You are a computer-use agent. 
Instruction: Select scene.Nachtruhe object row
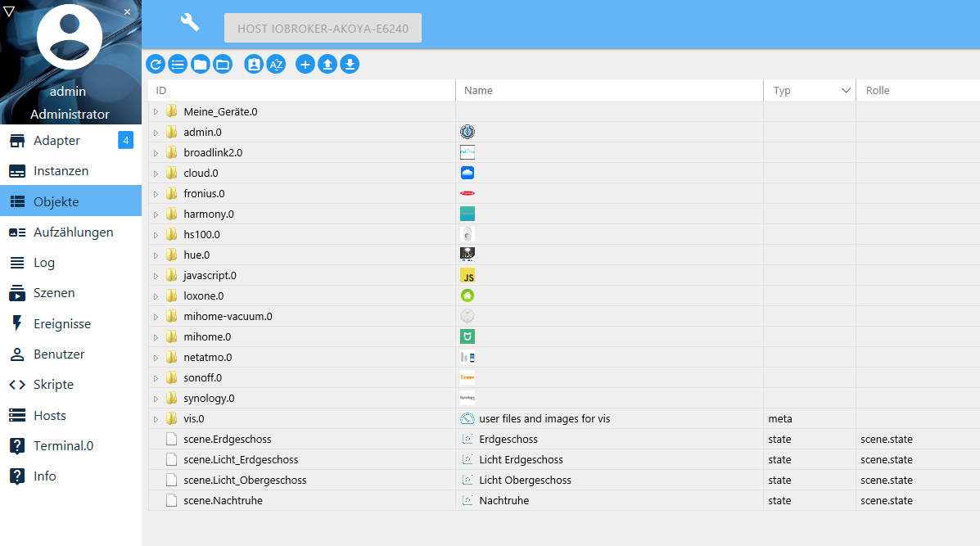click(x=564, y=500)
